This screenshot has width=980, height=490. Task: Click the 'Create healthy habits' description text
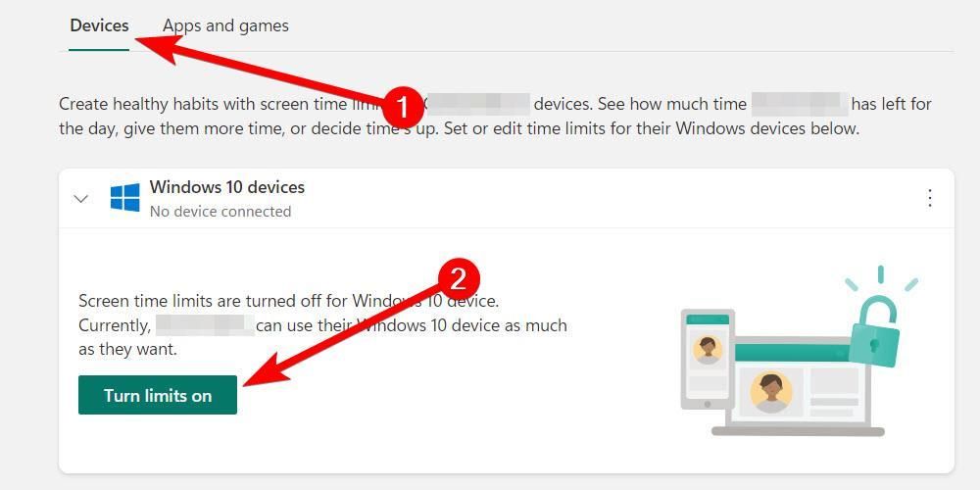495,117
